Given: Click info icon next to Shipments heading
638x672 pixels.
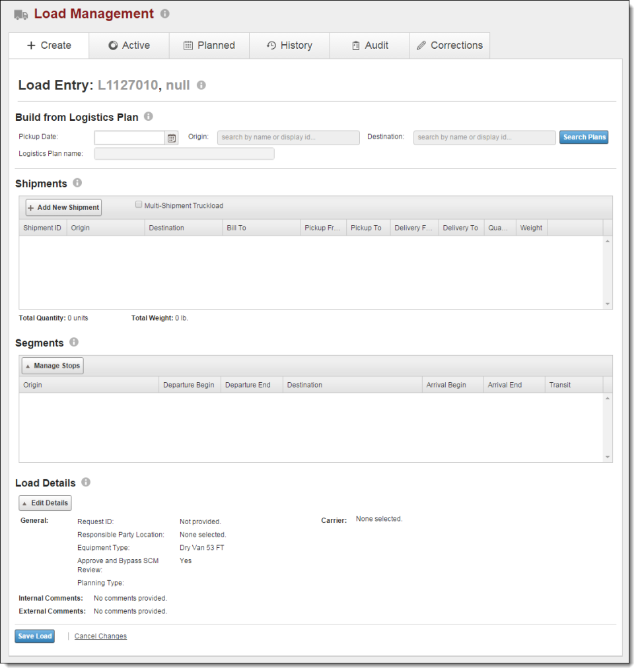Looking at the screenshot, I should pos(77,183).
